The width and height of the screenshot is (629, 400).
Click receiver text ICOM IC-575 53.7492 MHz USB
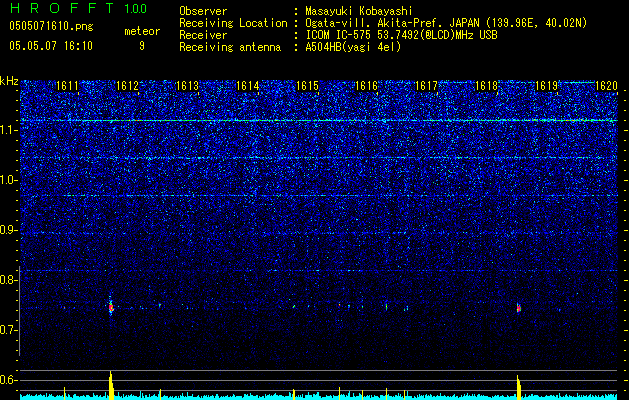tap(401, 35)
